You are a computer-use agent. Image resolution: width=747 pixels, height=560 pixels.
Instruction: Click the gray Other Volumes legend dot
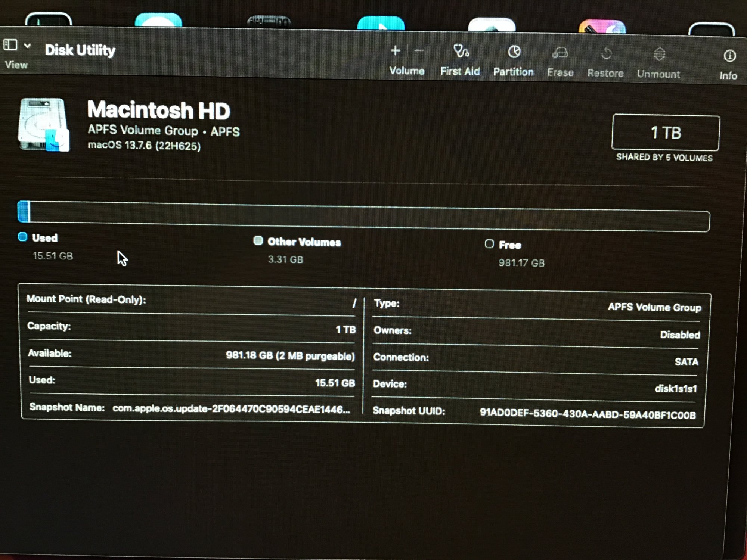coord(258,240)
